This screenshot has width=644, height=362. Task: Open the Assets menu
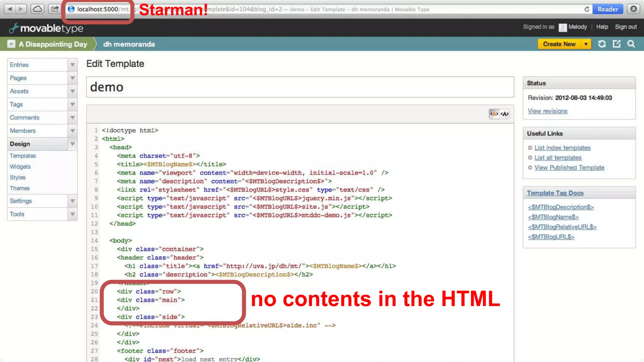(37, 91)
